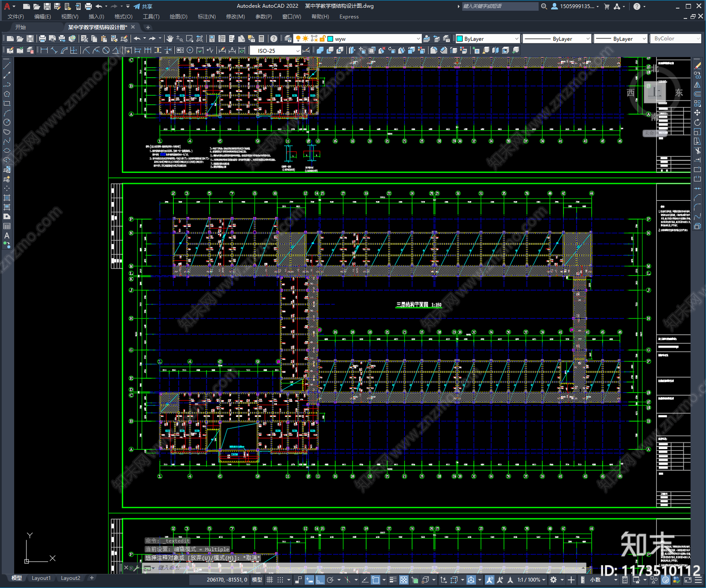Toggle Ortho mode in status bar
This screenshot has width=706, height=588.
point(320,580)
